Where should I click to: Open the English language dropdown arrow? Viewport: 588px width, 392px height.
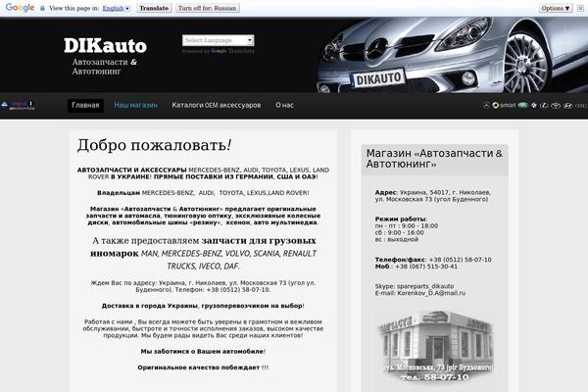127,8
